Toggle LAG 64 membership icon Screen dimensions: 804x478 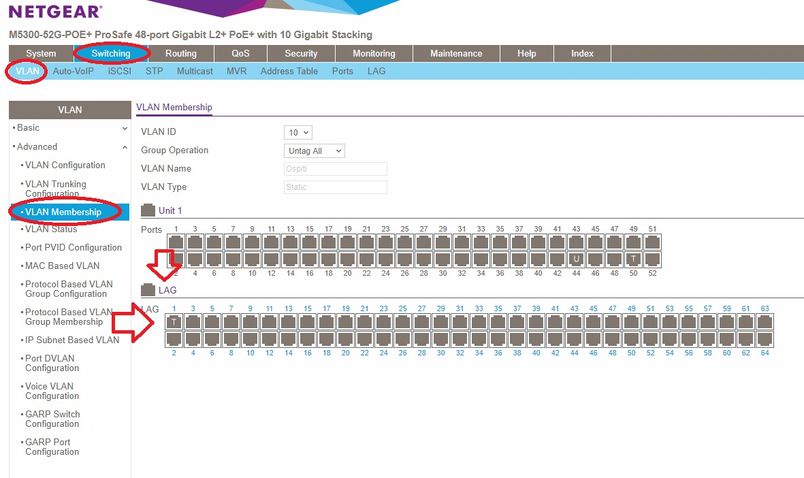(765, 339)
